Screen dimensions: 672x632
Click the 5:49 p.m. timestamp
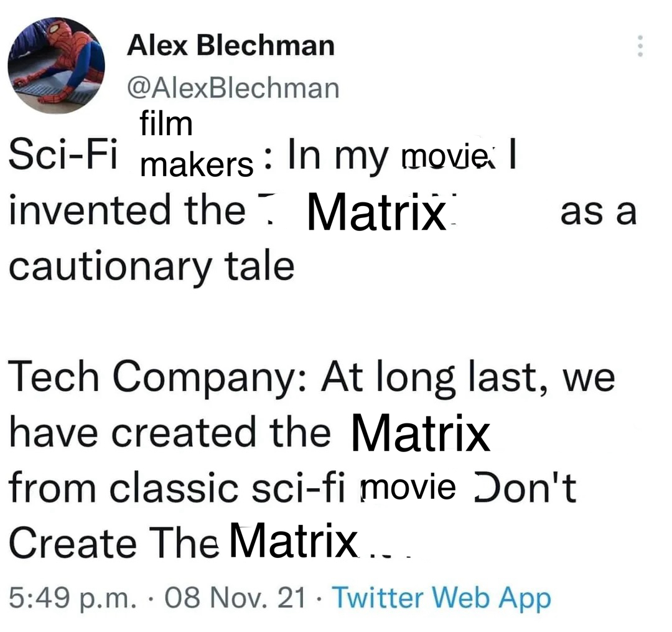pos(72,598)
